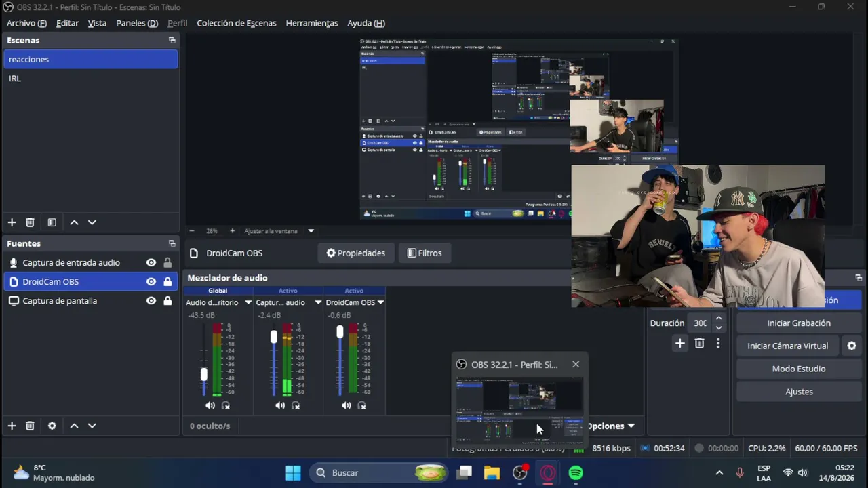The width and height of the screenshot is (868, 488).
Task: Float the Escenas dock panel
Action: pos(172,40)
